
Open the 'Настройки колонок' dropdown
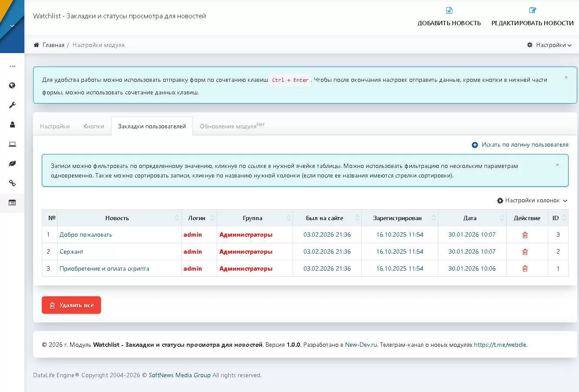tap(532, 201)
